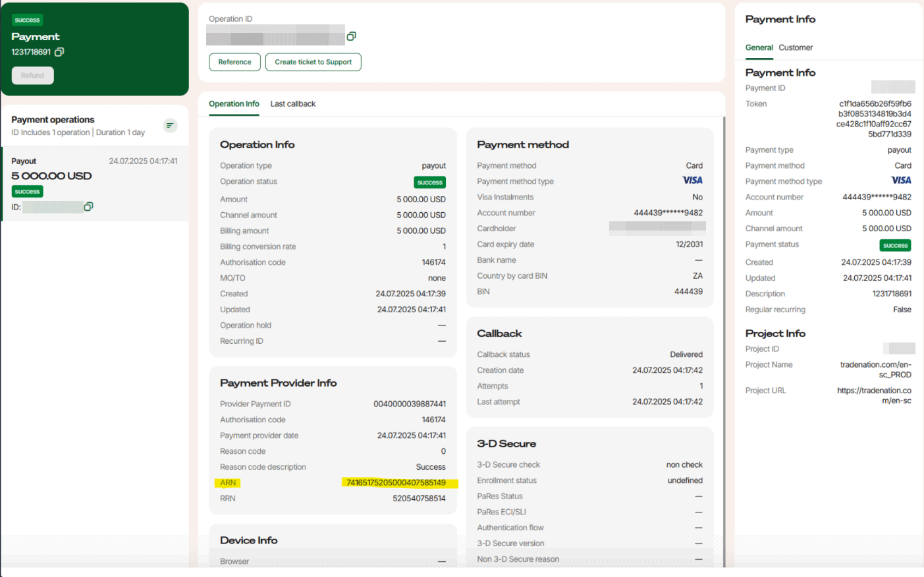The height and width of the screenshot is (577, 924).
Task: Copy the Payout operation ID in left panel
Action: [x=88, y=207]
